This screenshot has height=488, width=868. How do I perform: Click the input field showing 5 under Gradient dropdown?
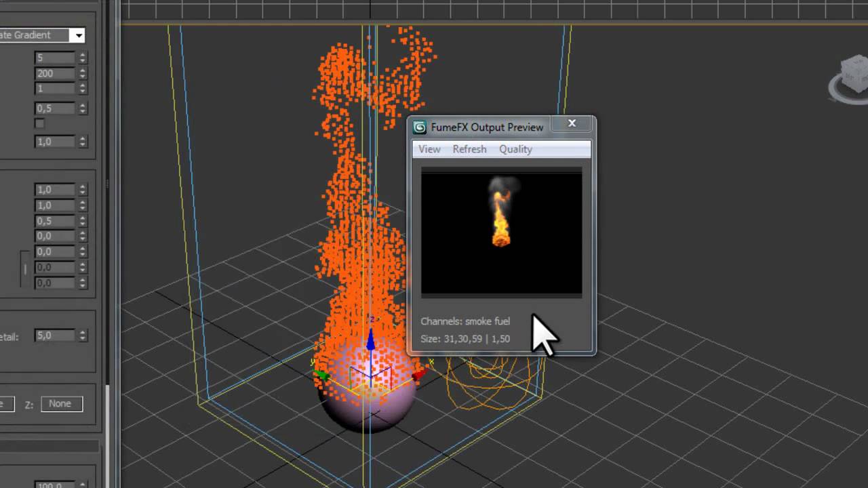(55, 58)
